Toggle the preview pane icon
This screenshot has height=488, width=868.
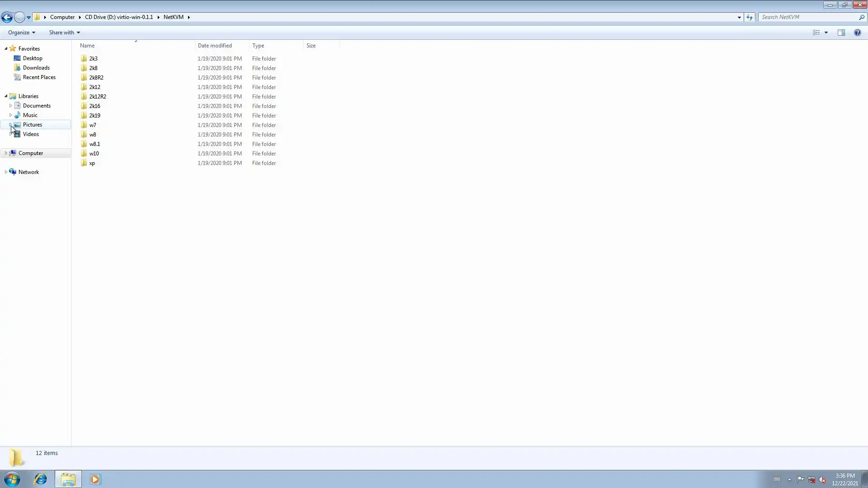pyautogui.click(x=841, y=33)
